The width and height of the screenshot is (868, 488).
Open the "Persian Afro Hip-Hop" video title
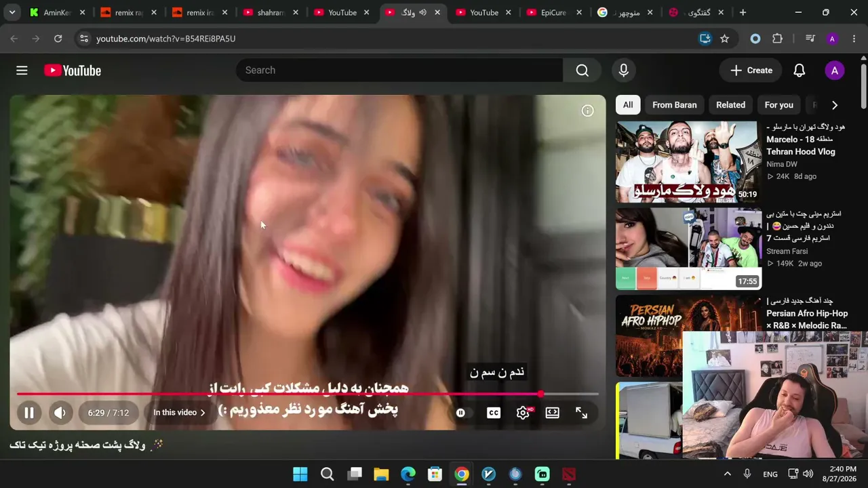tap(807, 313)
